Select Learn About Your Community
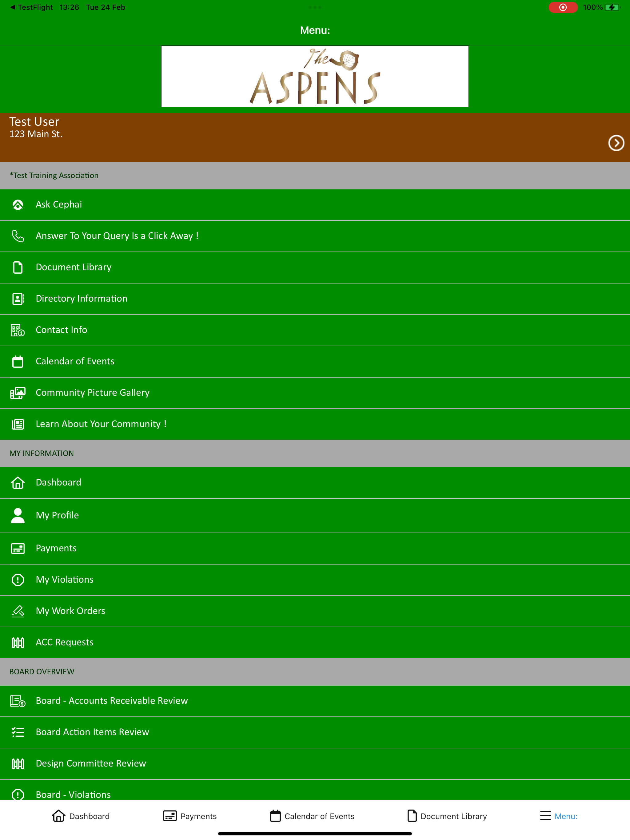The width and height of the screenshot is (630, 840). (315, 424)
